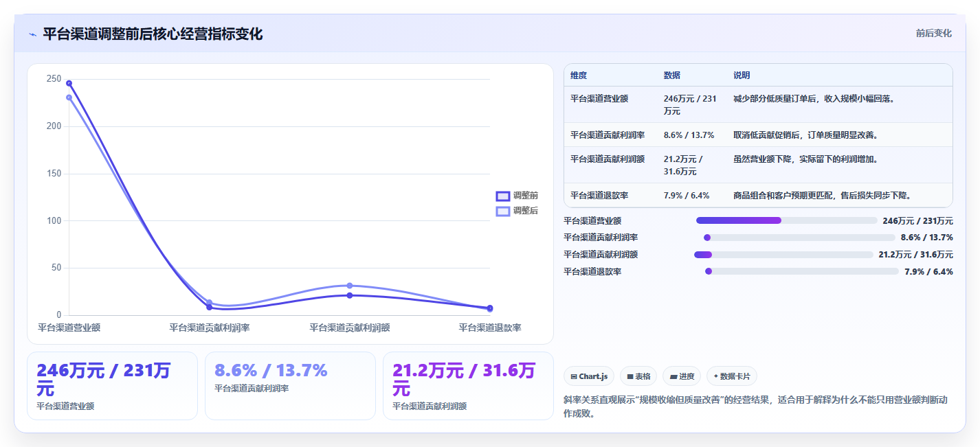Image resolution: width=980 pixels, height=447 pixels.
Task: Click 平台渠道退款率 in the table's 维度 column
Action: coord(599,196)
